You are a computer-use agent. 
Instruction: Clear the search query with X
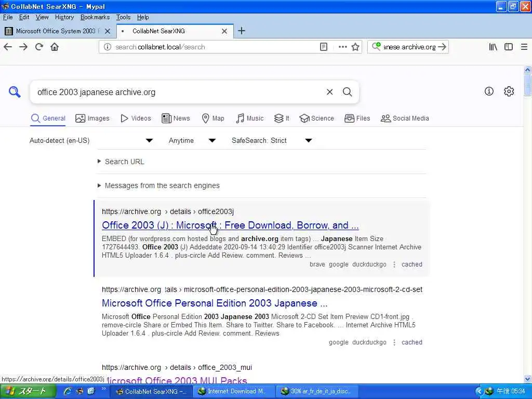(x=329, y=92)
